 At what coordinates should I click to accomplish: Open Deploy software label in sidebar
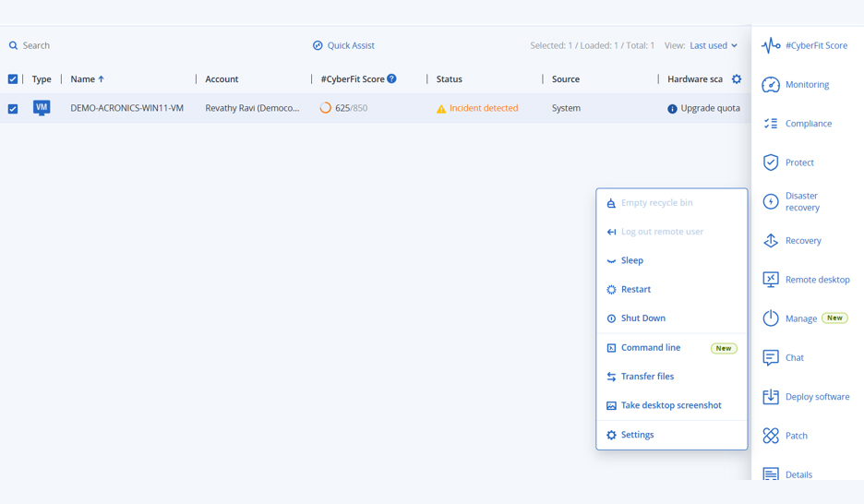(x=817, y=397)
